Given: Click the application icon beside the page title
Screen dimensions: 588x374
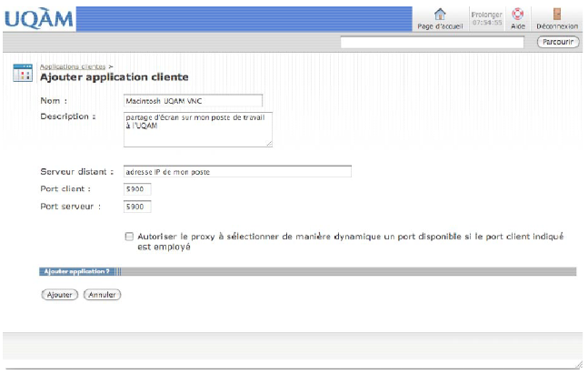Looking at the screenshot, I should coord(24,74).
